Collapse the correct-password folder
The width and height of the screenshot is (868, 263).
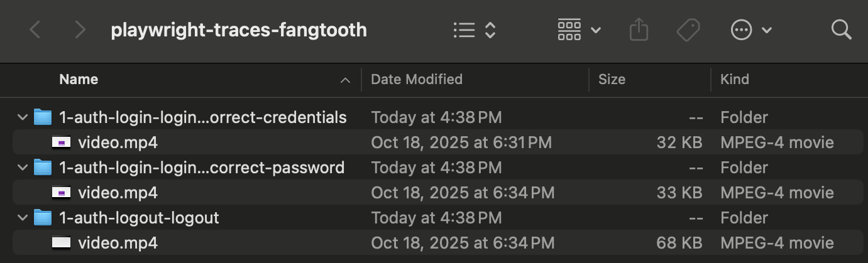point(23,168)
